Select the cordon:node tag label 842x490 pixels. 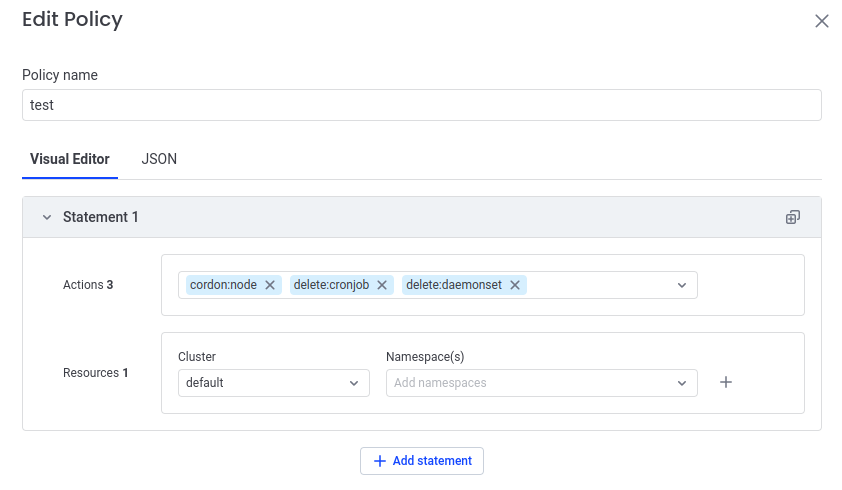point(223,285)
